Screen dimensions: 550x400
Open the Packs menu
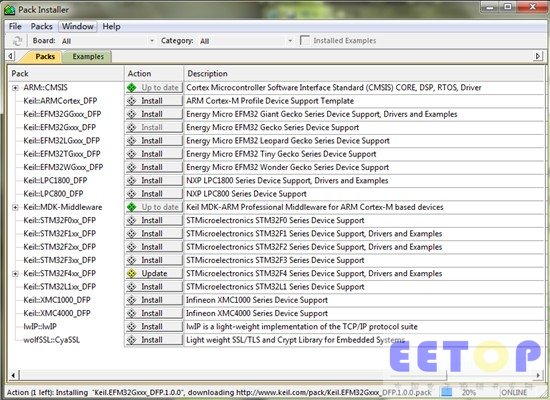(41, 27)
